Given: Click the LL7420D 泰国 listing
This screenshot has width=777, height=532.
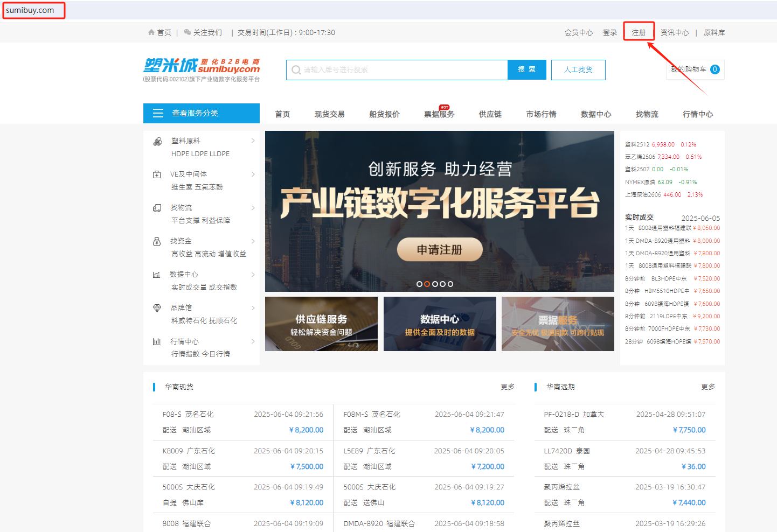Looking at the screenshot, I should [x=625, y=459].
